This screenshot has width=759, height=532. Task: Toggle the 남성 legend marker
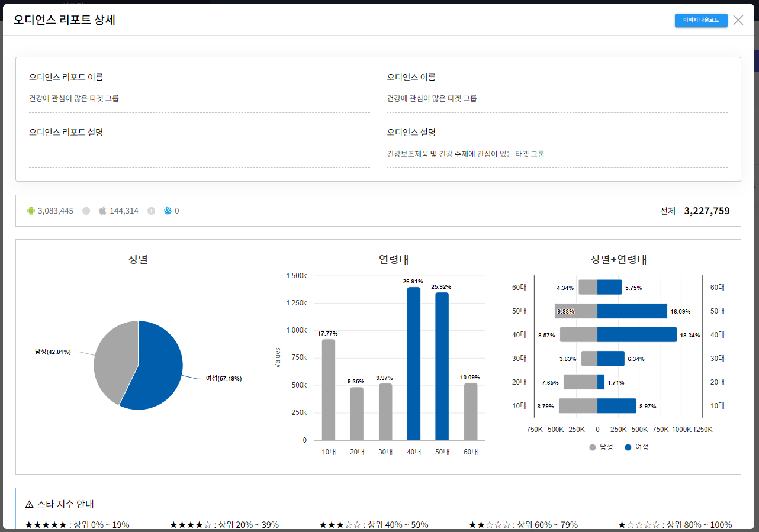tap(593, 447)
